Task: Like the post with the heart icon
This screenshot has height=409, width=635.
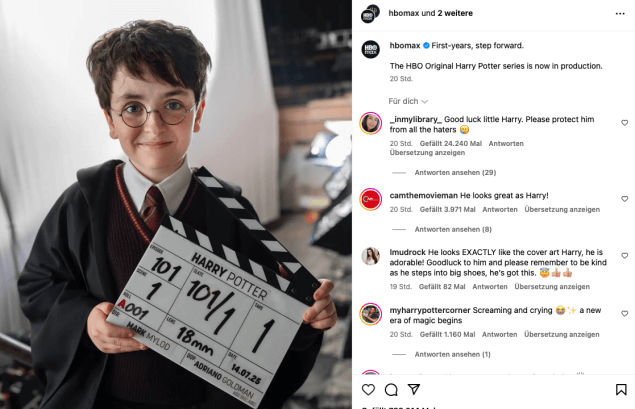Action: (368, 390)
